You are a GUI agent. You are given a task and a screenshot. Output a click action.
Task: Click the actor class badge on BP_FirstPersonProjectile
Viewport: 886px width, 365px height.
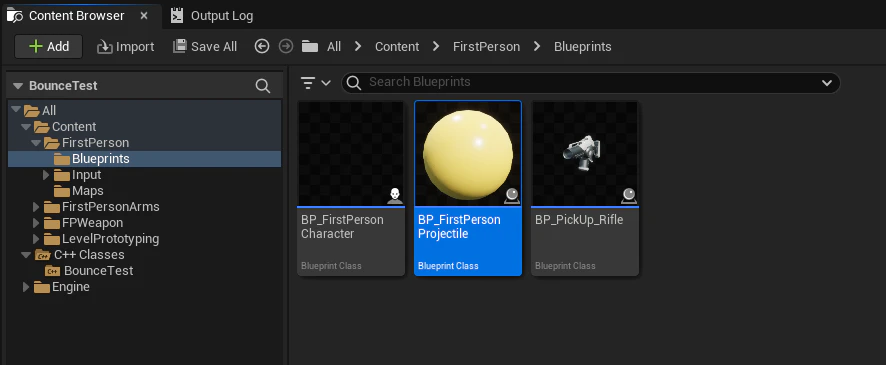coord(512,196)
